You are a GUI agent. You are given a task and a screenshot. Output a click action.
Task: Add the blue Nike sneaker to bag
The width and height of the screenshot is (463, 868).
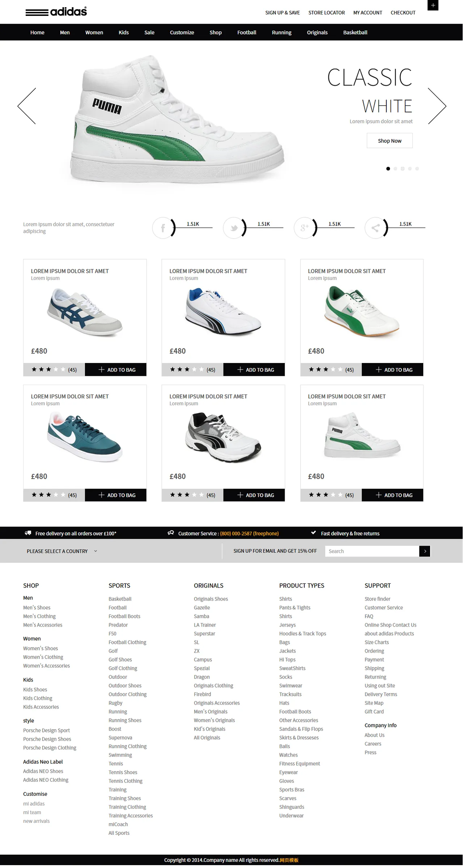[116, 495]
